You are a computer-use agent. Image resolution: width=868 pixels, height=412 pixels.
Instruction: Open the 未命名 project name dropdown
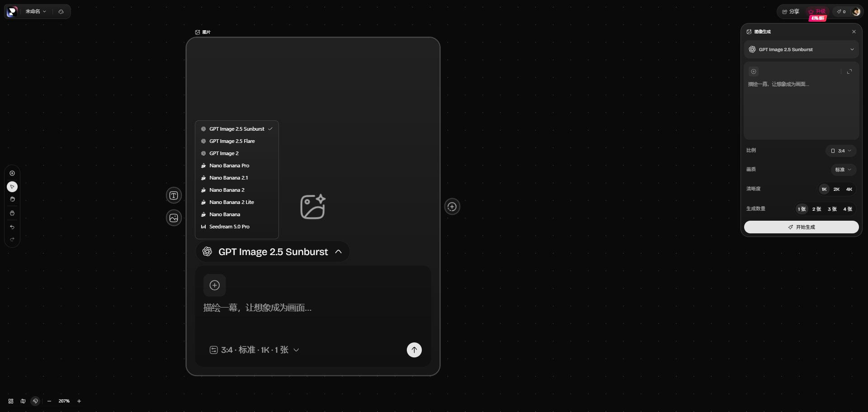[x=36, y=11]
